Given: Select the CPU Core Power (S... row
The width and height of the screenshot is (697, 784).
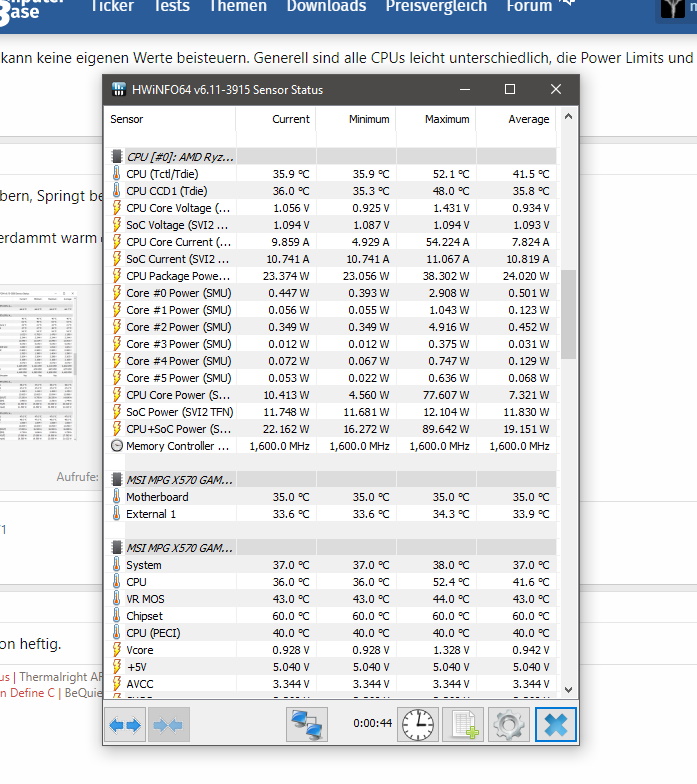Looking at the screenshot, I should 331,394.
